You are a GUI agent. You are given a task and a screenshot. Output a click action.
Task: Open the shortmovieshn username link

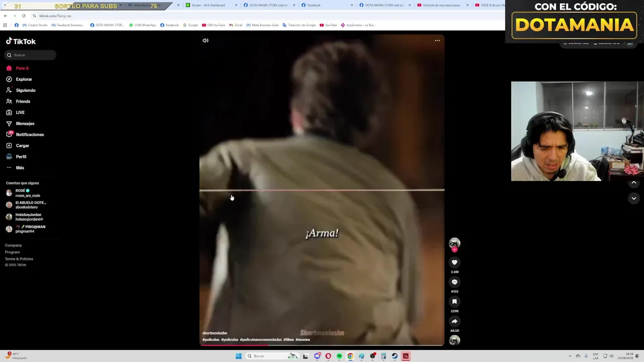click(x=214, y=333)
